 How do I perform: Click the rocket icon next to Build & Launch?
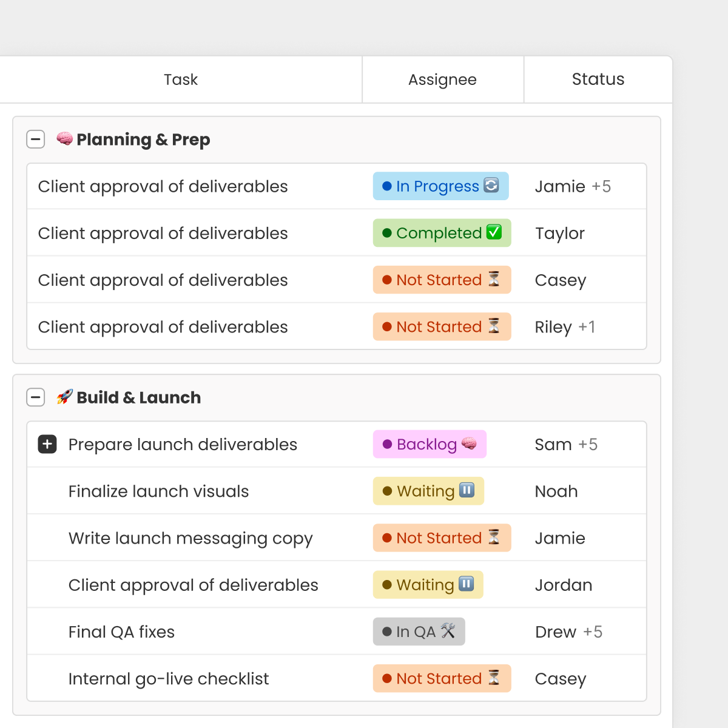66,397
